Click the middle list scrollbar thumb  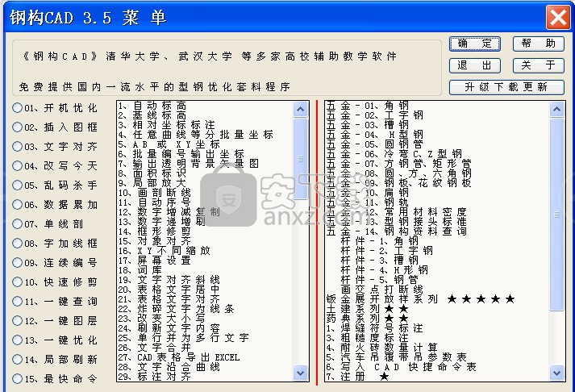click(x=300, y=159)
